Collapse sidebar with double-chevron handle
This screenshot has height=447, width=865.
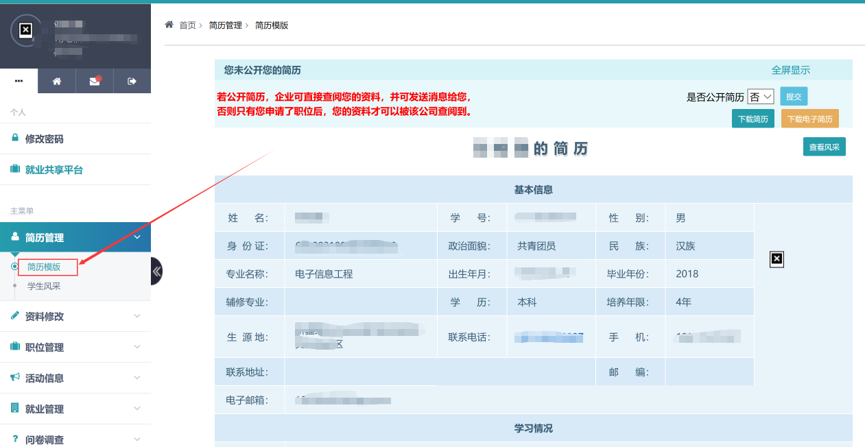156,271
